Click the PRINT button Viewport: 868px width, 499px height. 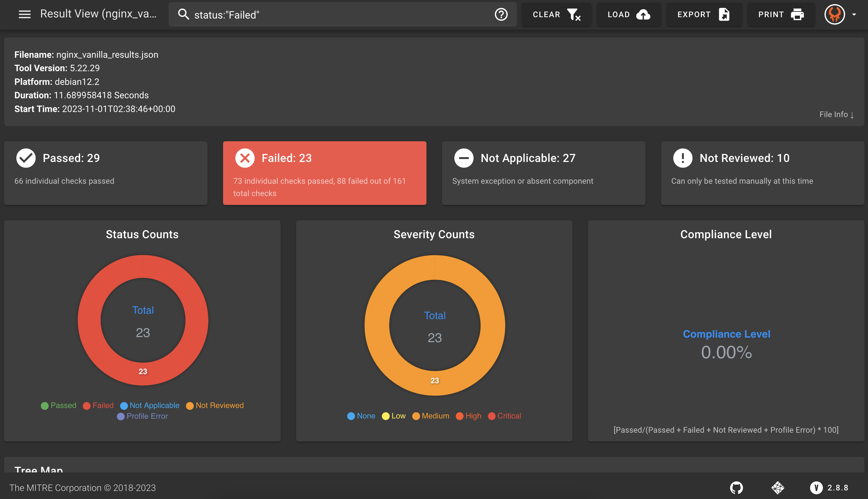(781, 15)
